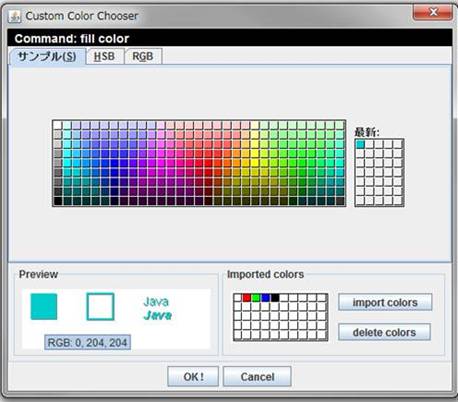This screenshot has width=458, height=402.
Task: Click the Java icon in title bar
Action: [14, 16]
